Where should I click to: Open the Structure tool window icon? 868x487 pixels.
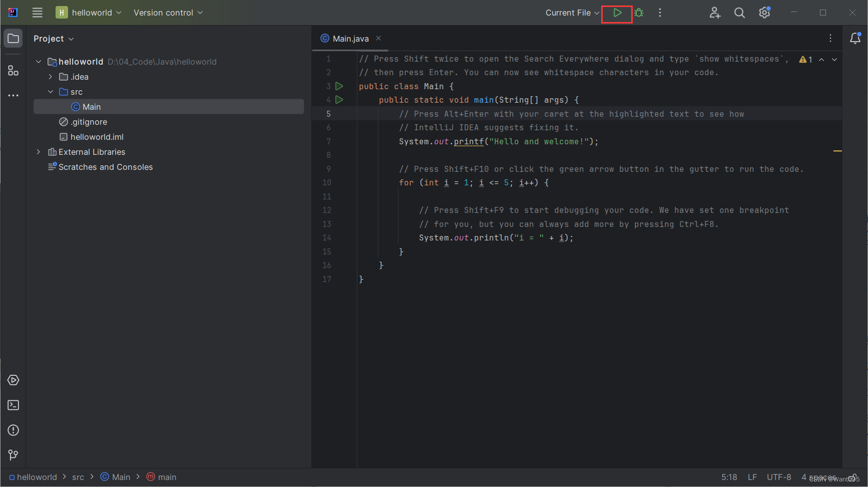13,71
